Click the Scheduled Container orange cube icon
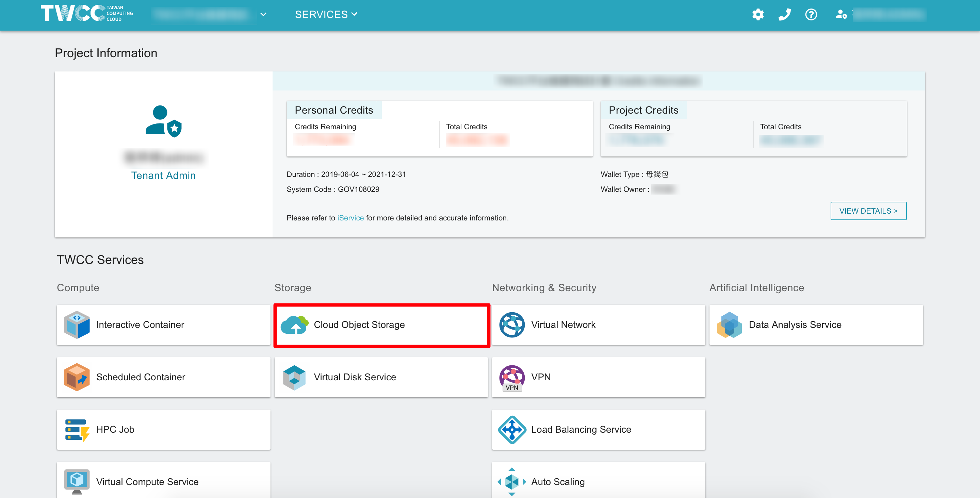 77,377
